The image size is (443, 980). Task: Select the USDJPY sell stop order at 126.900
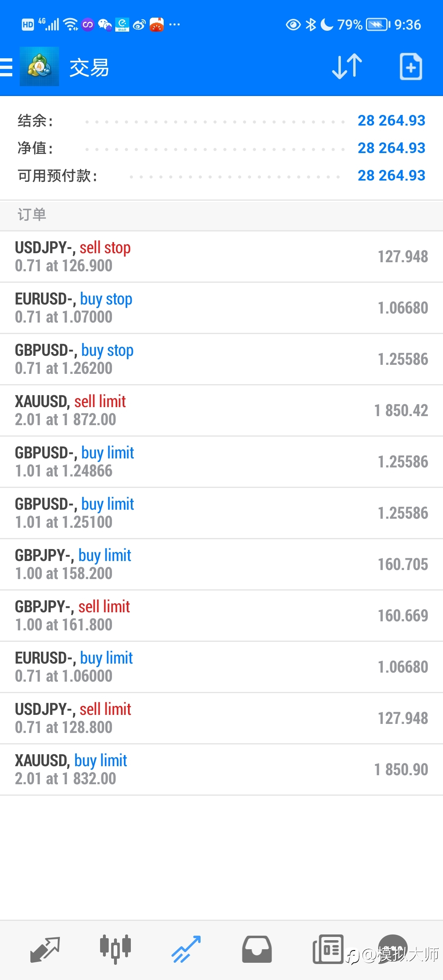tap(221, 256)
